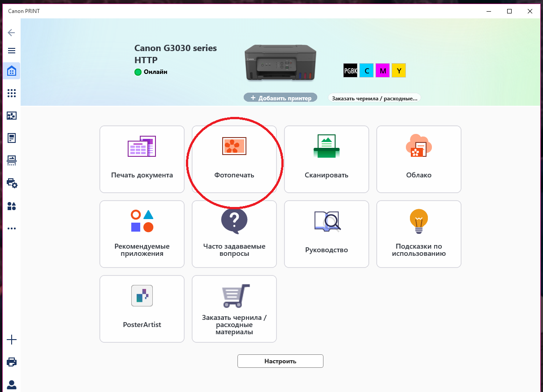
Task: Open the user account icon
Action: click(12, 384)
